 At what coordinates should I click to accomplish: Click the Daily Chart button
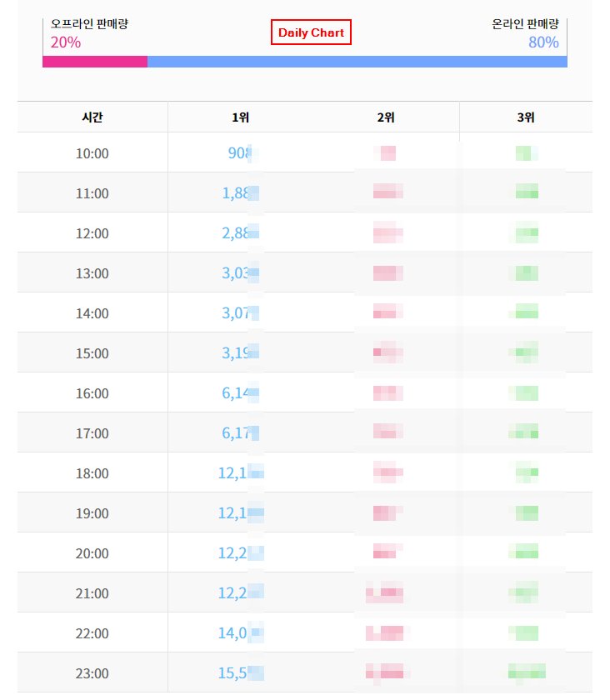click(311, 32)
